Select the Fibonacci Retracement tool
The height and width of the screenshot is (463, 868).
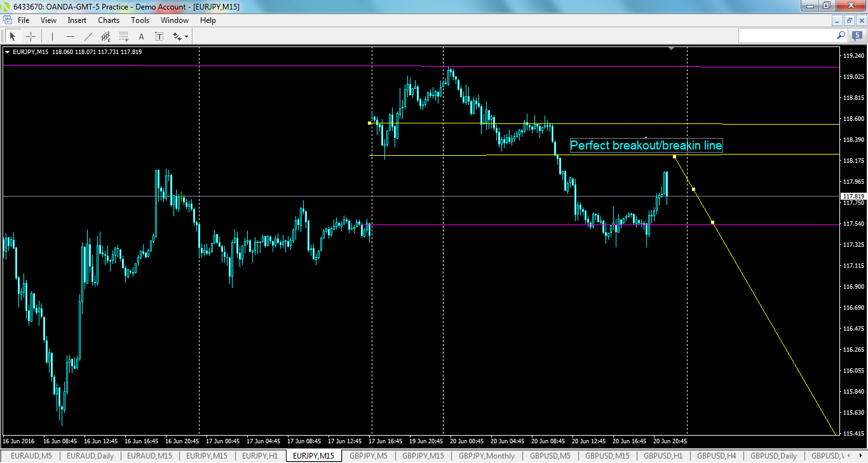coord(123,36)
